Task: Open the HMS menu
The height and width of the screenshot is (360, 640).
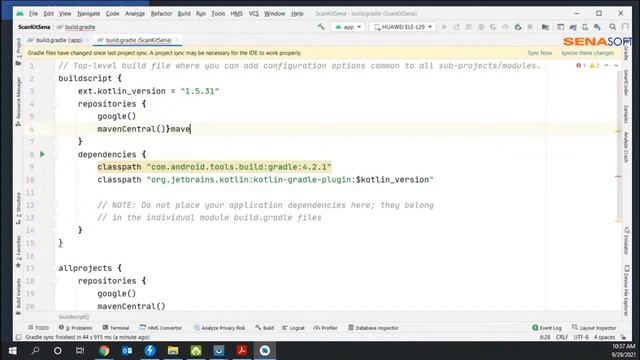Action: (236, 13)
